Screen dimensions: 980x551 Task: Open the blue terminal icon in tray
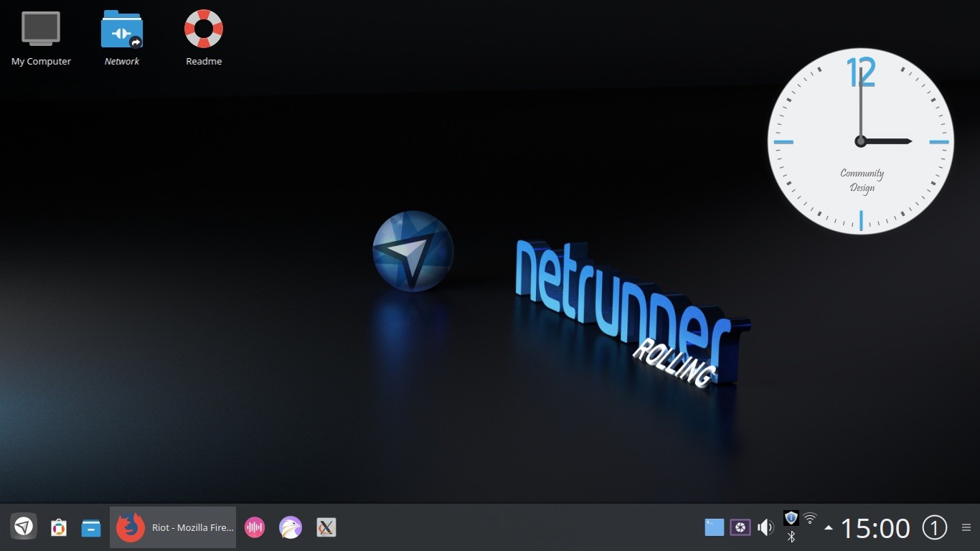pos(714,527)
